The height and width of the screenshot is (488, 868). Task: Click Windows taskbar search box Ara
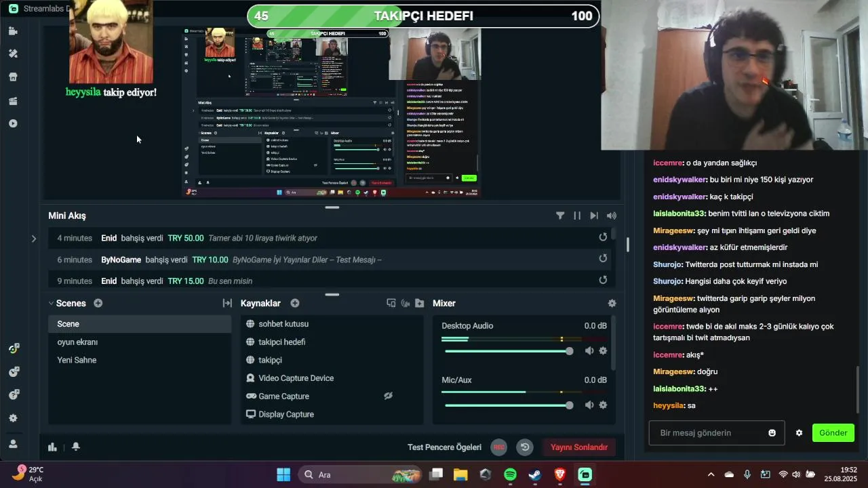359,474
